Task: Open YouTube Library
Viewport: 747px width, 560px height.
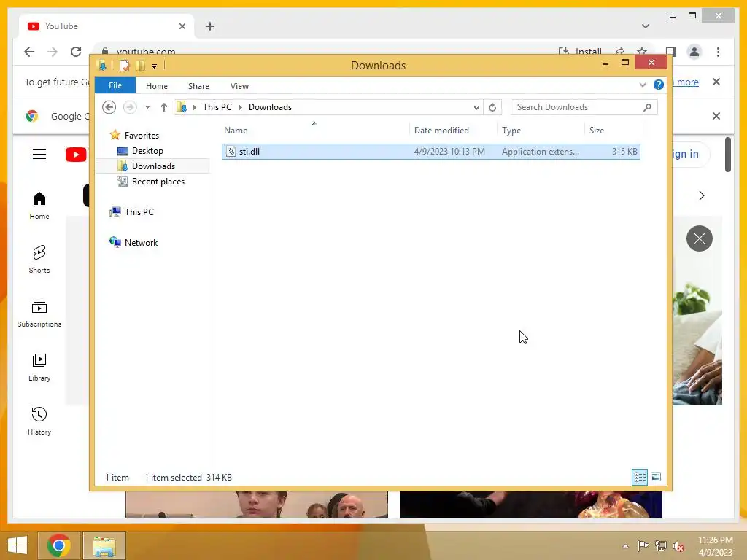Action: (x=39, y=367)
